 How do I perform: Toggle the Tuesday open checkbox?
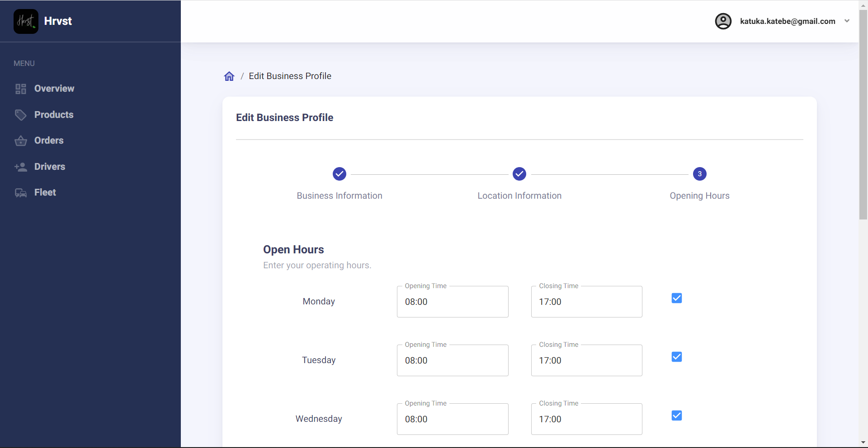click(x=676, y=357)
